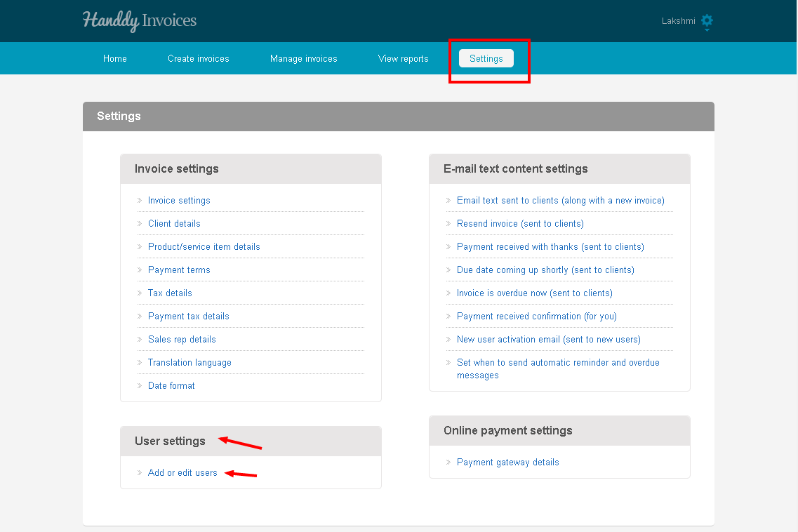Click the User settings panel heading
Image resolution: width=798 pixels, height=532 pixels.
click(x=170, y=441)
